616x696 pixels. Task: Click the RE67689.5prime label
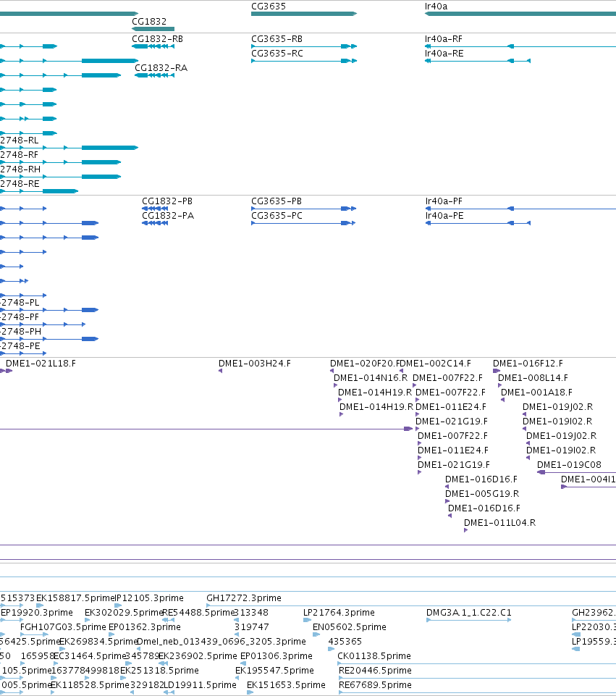click(375, 685)
